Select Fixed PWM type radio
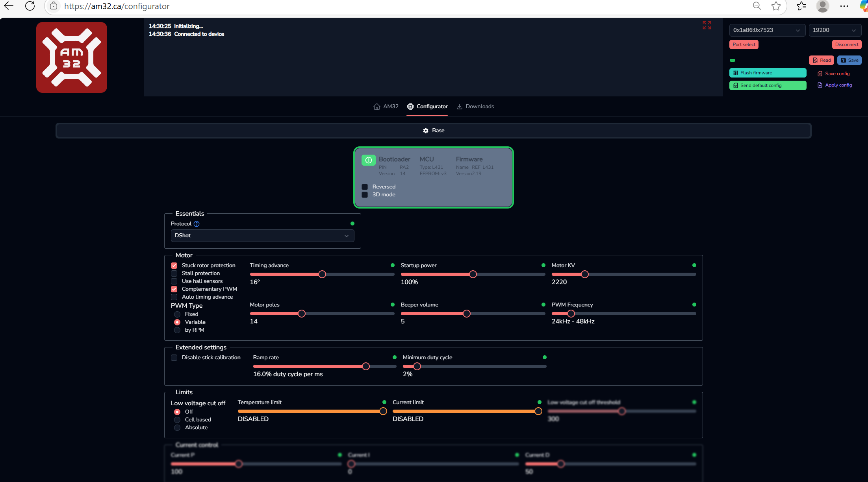The height and width of the screenshot is (482, 868). (177, 314)
